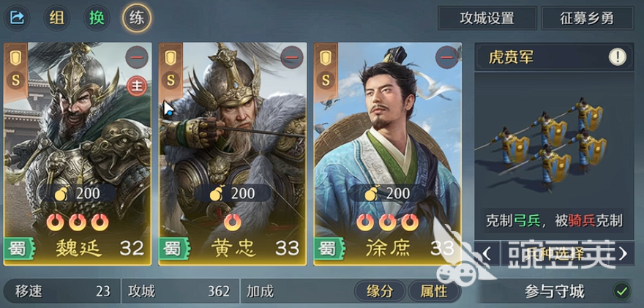Screen dimensions: 644x308
Task: Open the 组 group formation button
Action: (56, 18)
